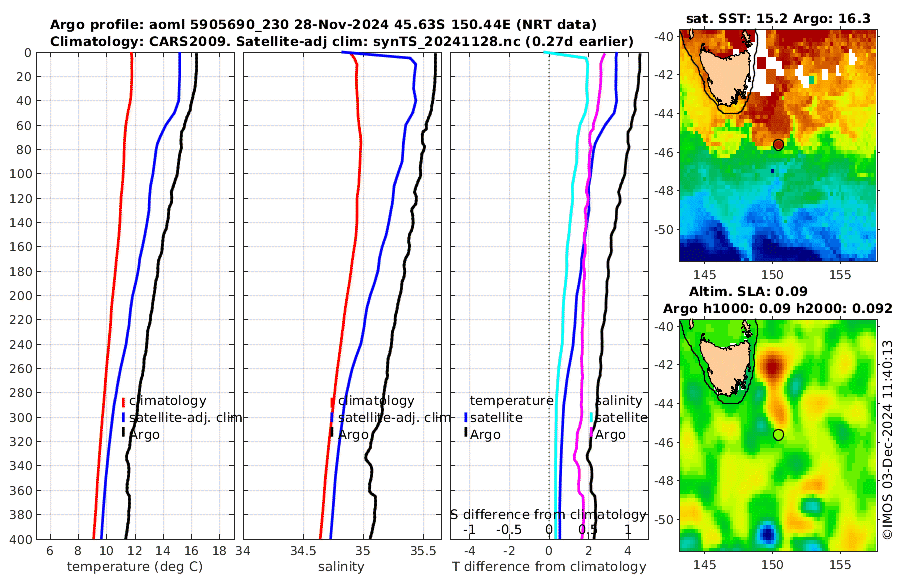Click the Argo float marker on SLA map

778,435
